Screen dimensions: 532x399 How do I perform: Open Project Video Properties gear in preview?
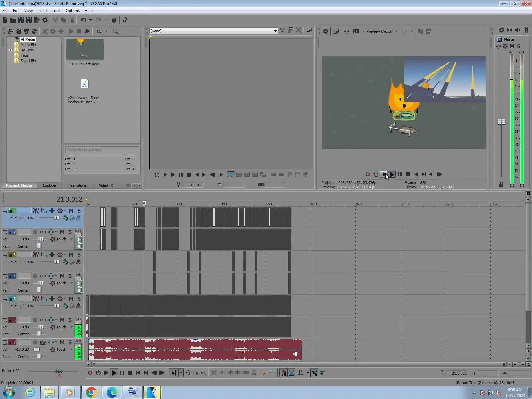pos(326,31)
